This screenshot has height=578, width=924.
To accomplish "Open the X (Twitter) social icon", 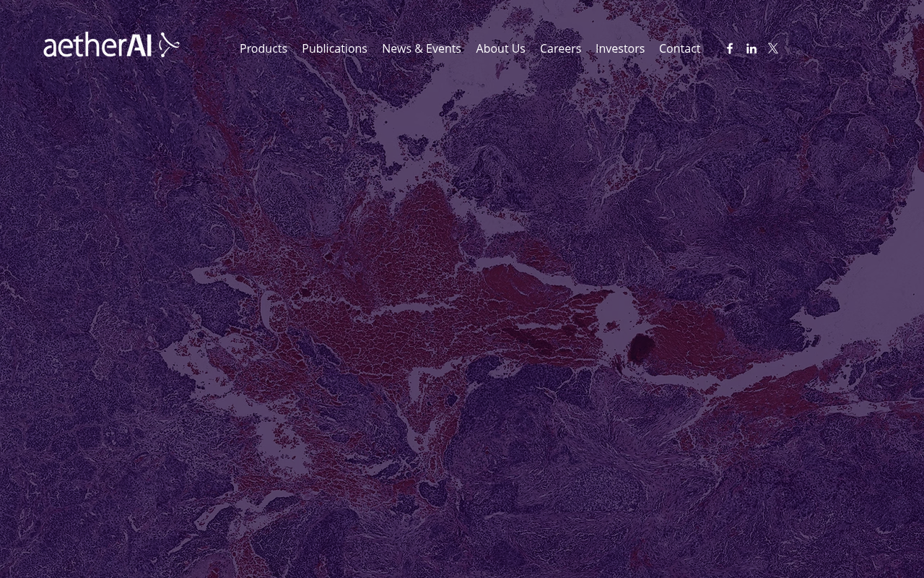I will (x=773, y=48).
